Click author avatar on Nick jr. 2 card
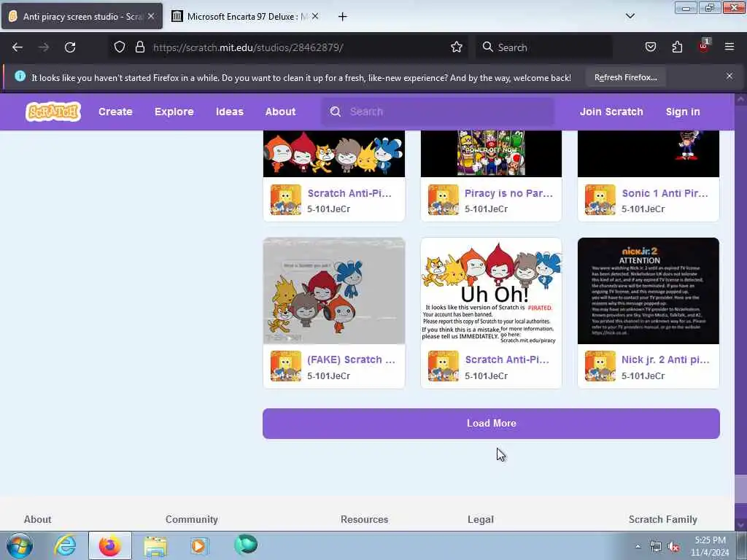 point(600,366)
